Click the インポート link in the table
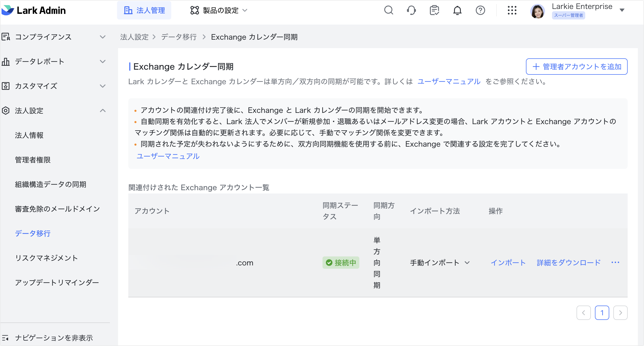 (x=508, y=263)
